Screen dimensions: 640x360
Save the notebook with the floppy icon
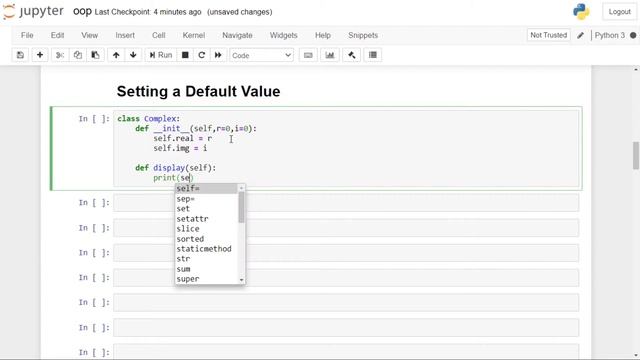click(x=20, y=55)
